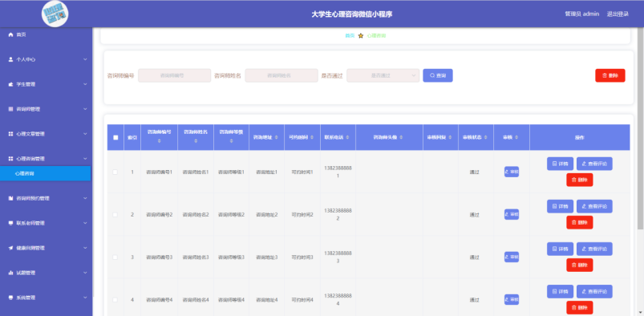Sort by the 咨询师等级 column arrows

(x=231, y=141)
